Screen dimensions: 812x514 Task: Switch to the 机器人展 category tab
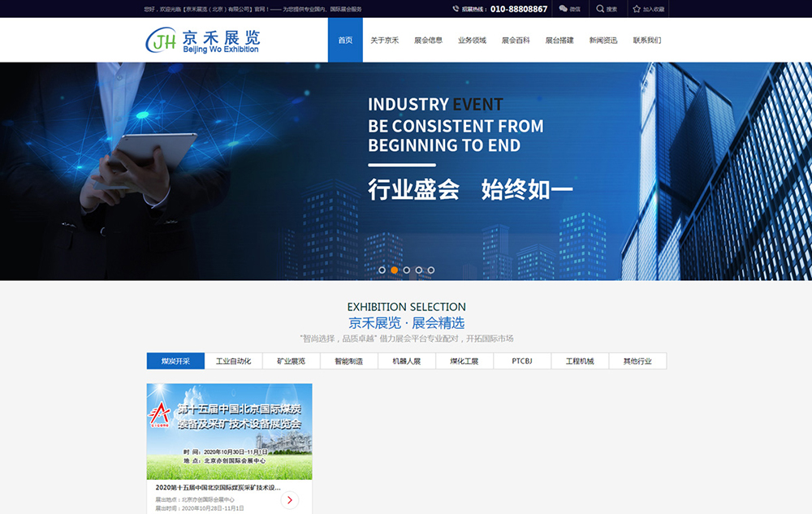point(407,361)
